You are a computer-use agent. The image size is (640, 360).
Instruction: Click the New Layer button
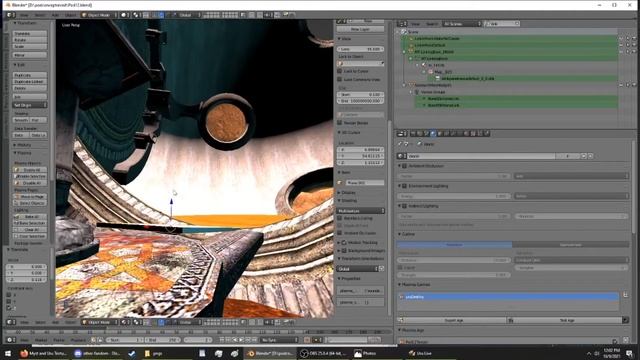pos(360,29)
